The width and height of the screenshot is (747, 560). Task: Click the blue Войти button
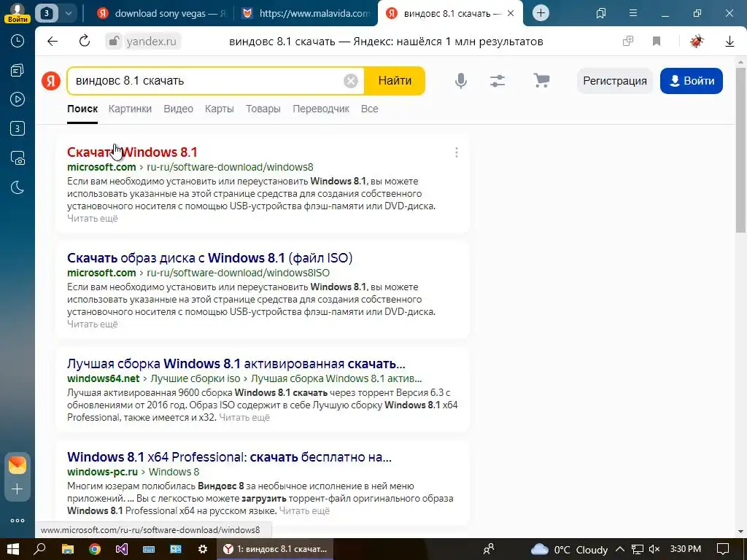(x=692, y=81)
